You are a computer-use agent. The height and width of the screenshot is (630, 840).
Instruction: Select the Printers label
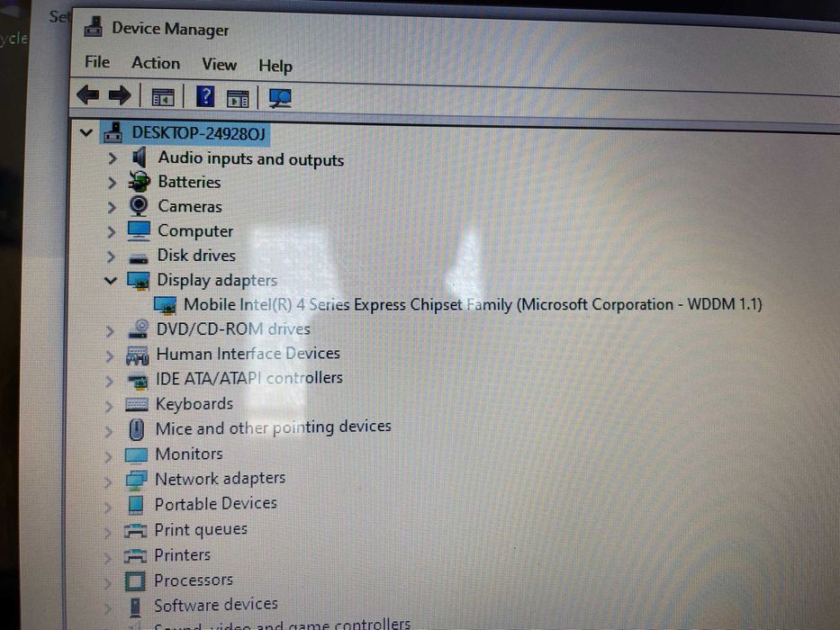pyautogui.click(x=182, y=554)
